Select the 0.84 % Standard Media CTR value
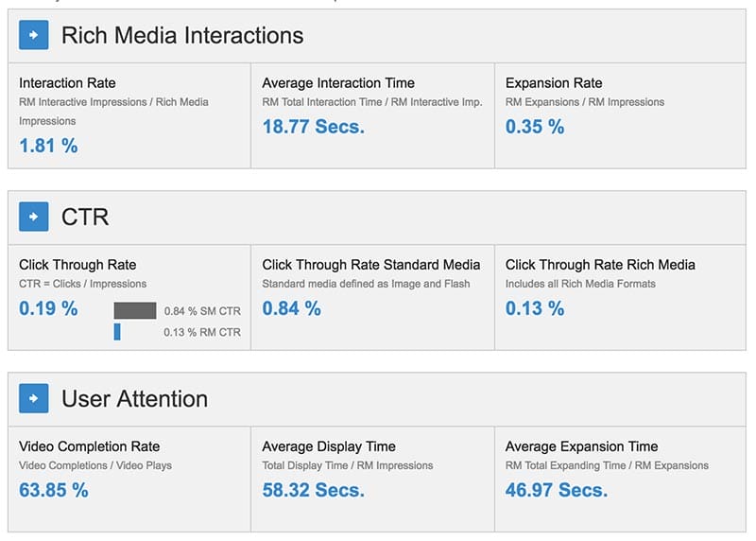The height and width of the screenshot is (541, 756). (x=291, y=308)
